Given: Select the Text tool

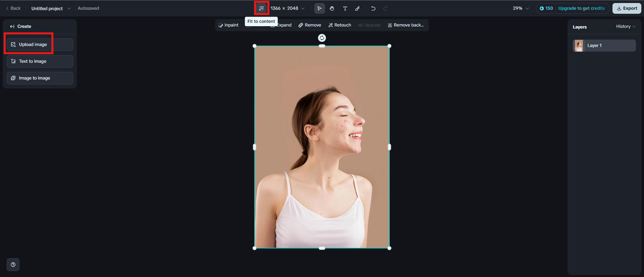Looking at the screenshot, I should pos(345,8).
